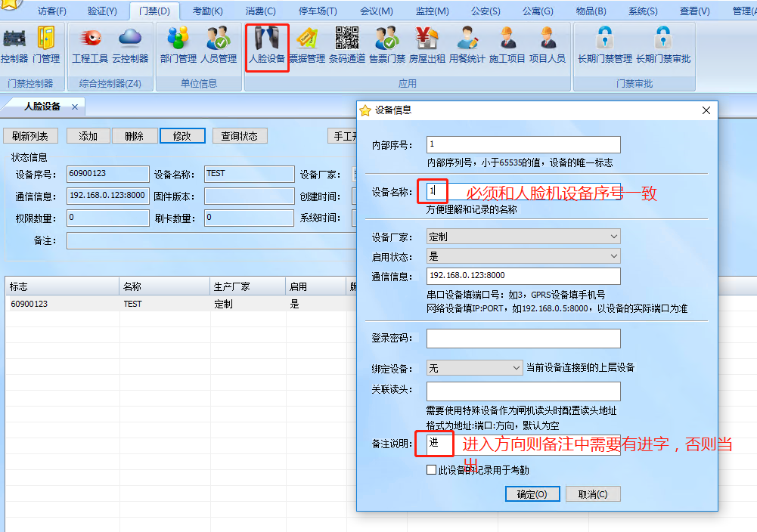The height and width of the screenshot is (532, 757).
Task: Click the 登录密码 password input field
Action: tap(523, 339)
